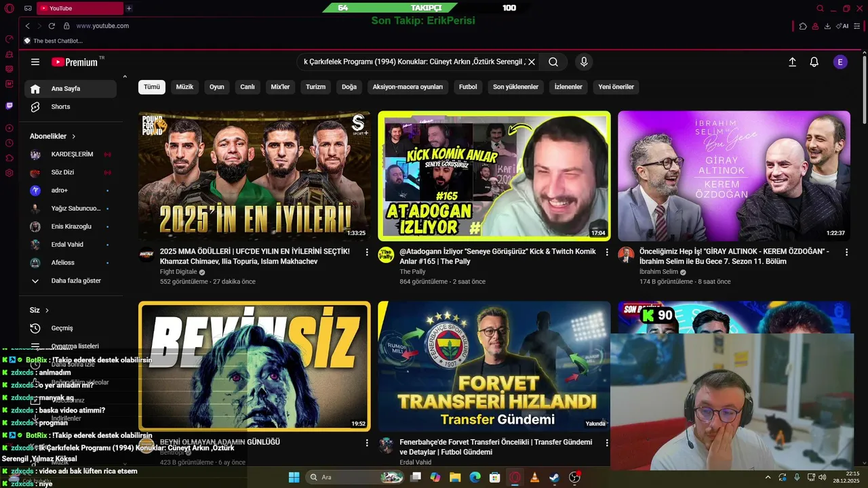Open options for Forvet Transferi video

(606, 443)
